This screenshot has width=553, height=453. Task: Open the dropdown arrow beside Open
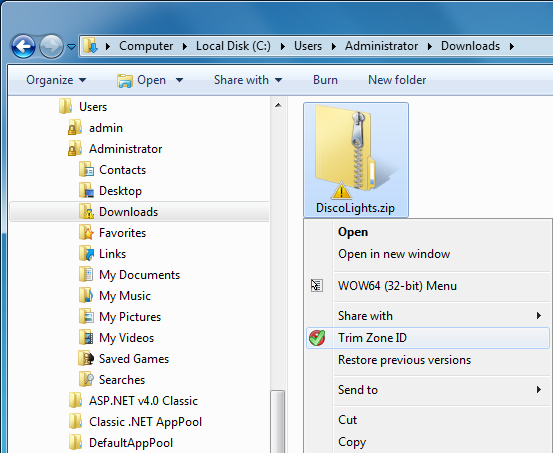pyautogui.click(x=180, y=80)
